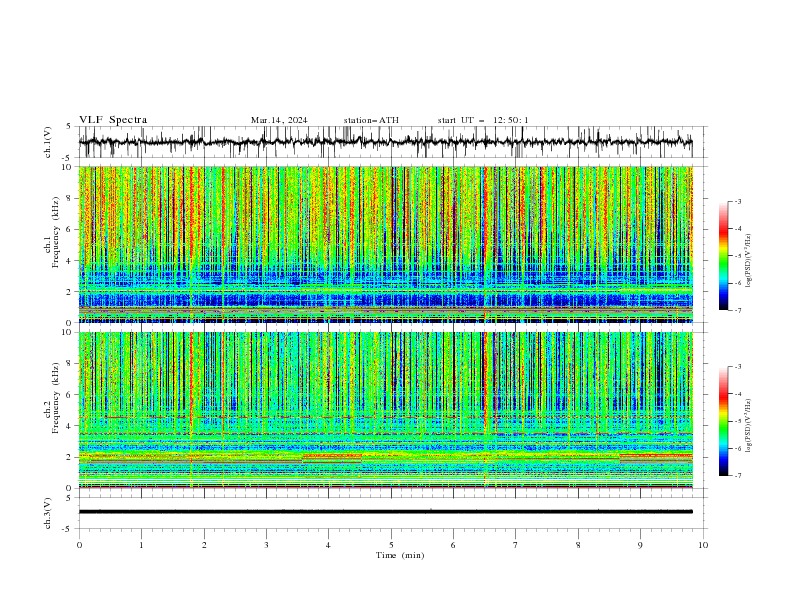Click the time axis tick label "9"
Image resolution: width=792 pixels, height=612 pixels.
tap(640, 545)
